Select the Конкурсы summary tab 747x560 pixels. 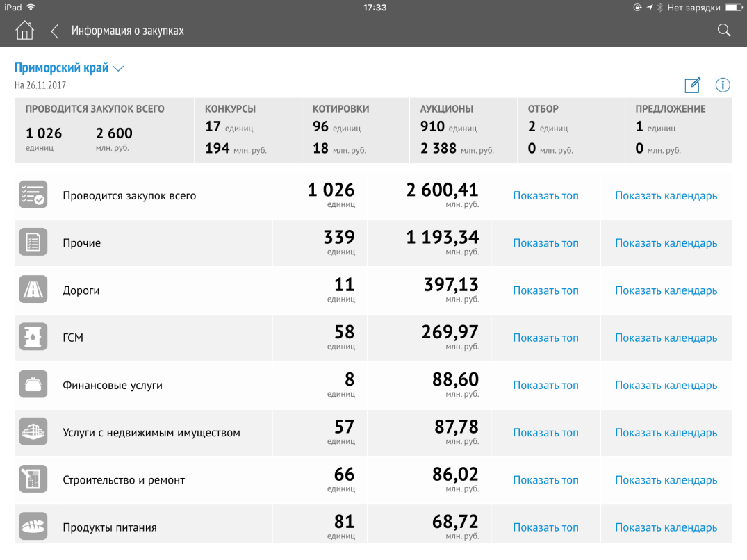[248, 131]
